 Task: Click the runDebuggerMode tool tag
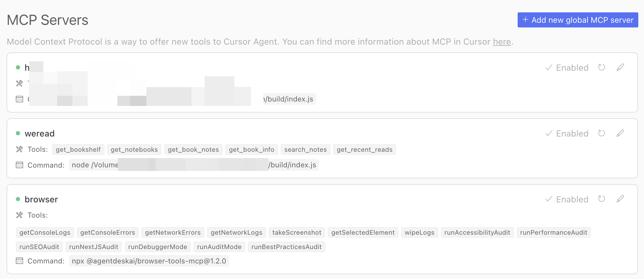click(157, 247)
